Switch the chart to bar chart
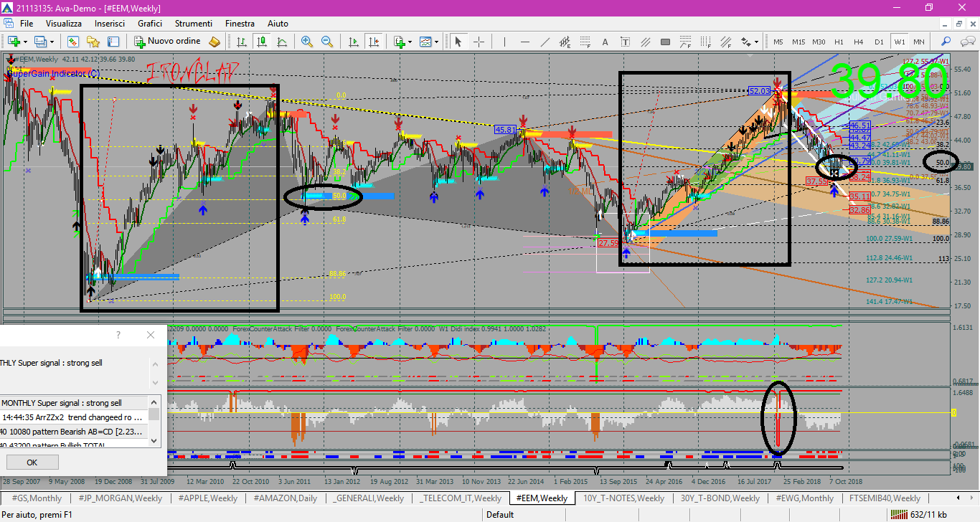This screenshot has width=980, height=522. click(242, 42)
